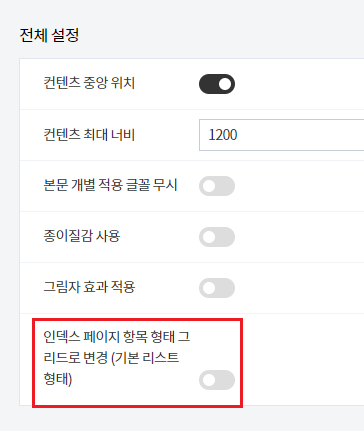Click the 컨텐츠 중앙 위치 label
The width and height of the screenshot is (364, 431).
pyautogui.click(x=89, y=83)
